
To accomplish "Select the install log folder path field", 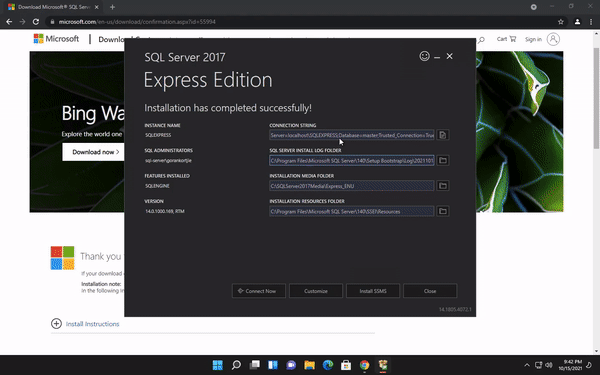I will click(352, 160).
